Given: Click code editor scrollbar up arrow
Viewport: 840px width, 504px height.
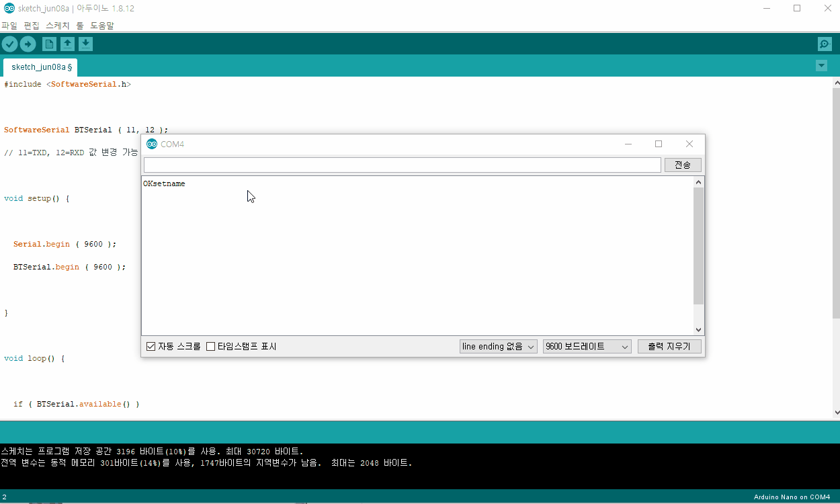Looking at the screenshot, I should tap(836, 82).
